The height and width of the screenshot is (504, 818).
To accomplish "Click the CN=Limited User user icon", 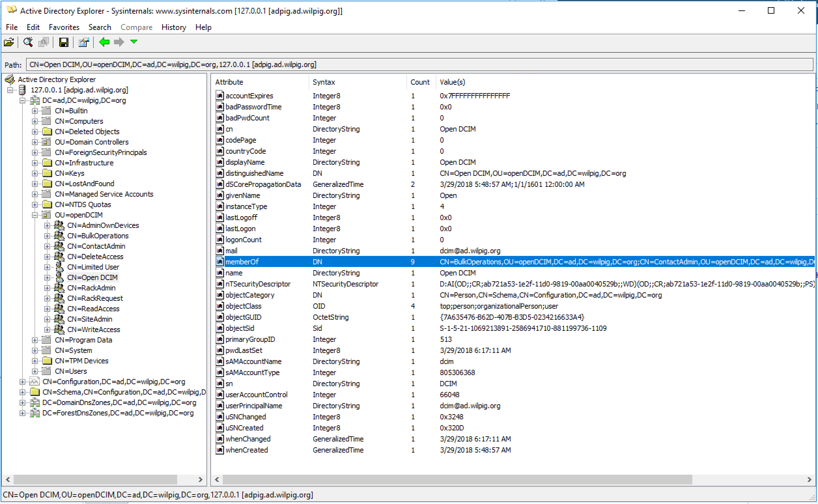I will tap(59, 267).
